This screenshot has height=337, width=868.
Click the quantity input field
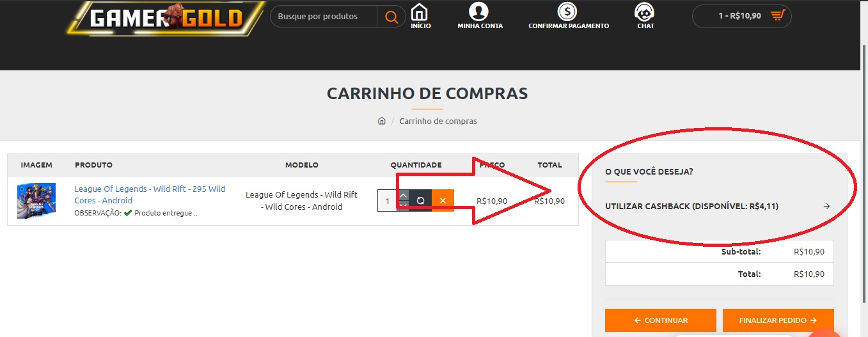[387, 201]
